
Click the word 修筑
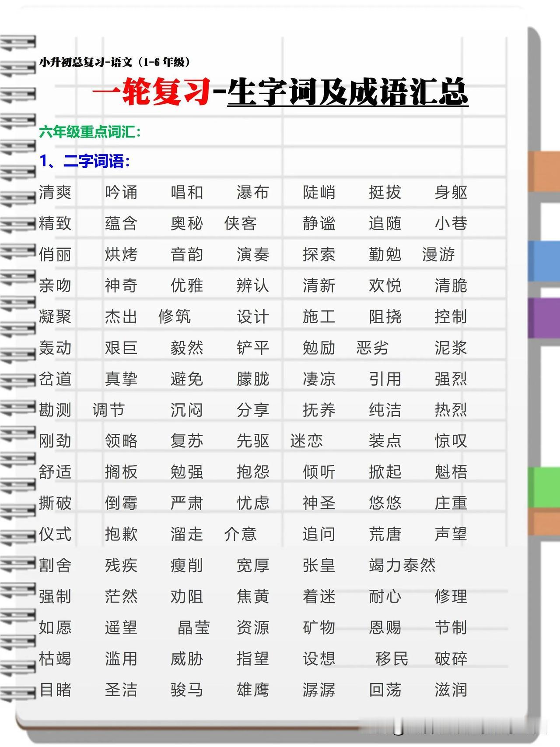(175, 317)
